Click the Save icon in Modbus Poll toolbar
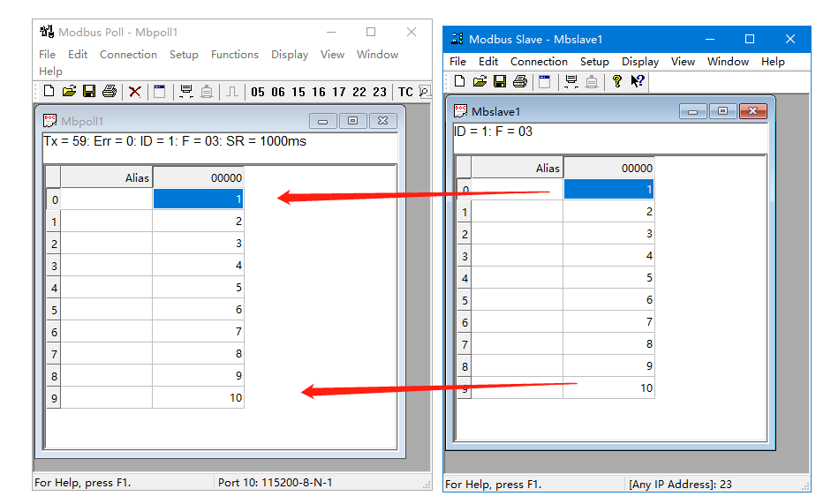Image resolution: width=831 pixels, height=504 pixels. click(89, 91)
